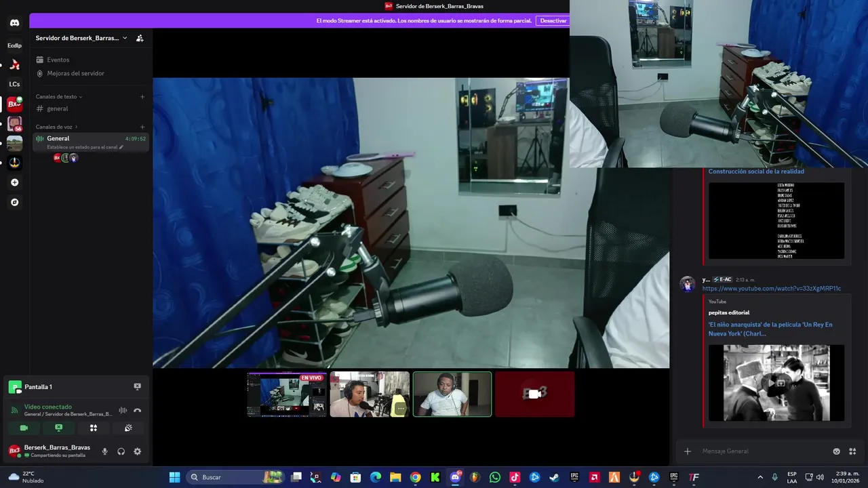Create a channel in Canales de texto
868x488 pixels.
point(142,97)
